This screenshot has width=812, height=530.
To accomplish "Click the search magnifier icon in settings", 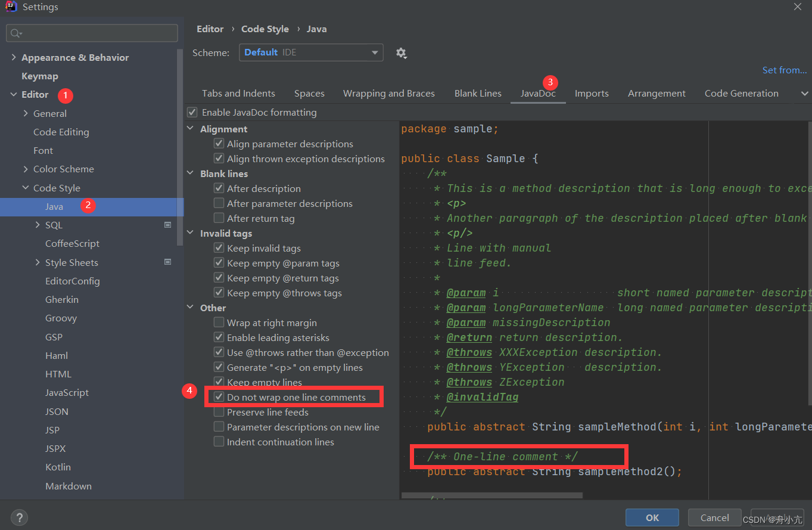I will tap(15, 33).
